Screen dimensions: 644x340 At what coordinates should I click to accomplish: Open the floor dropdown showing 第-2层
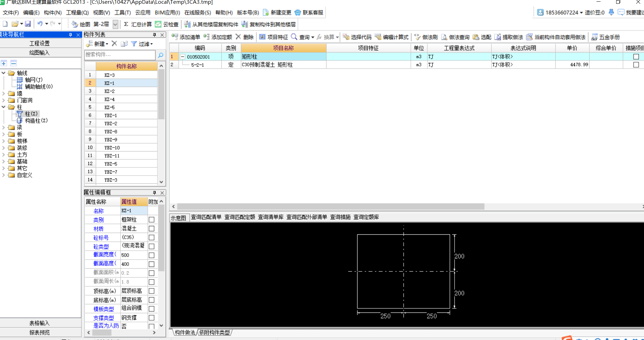pos(115,24)
